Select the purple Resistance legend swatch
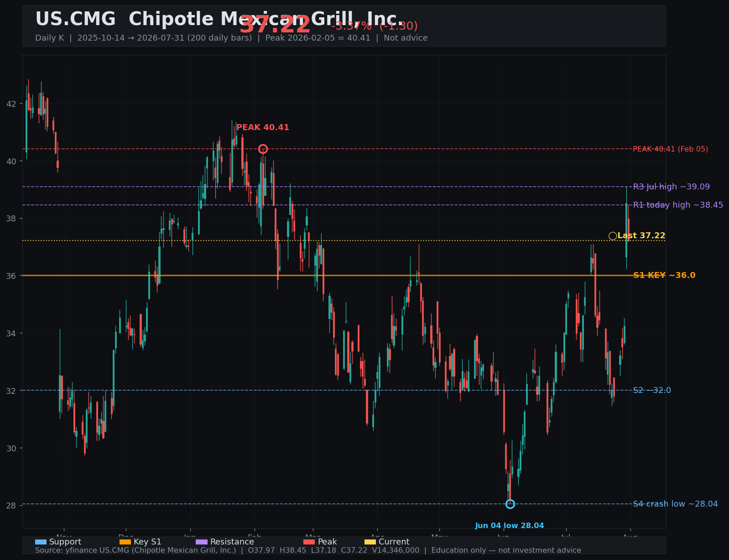The height and width of the screenshot is (560, 729). point(202,542)
